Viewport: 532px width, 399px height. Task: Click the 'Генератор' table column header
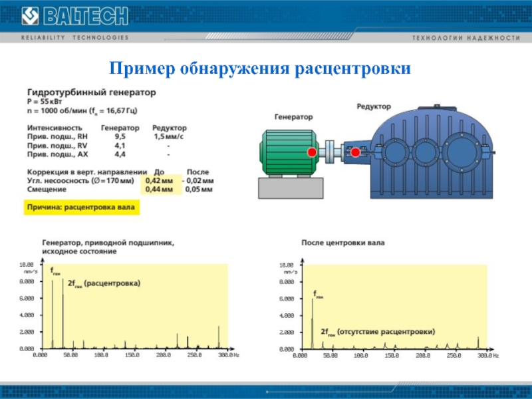point(120,128)
